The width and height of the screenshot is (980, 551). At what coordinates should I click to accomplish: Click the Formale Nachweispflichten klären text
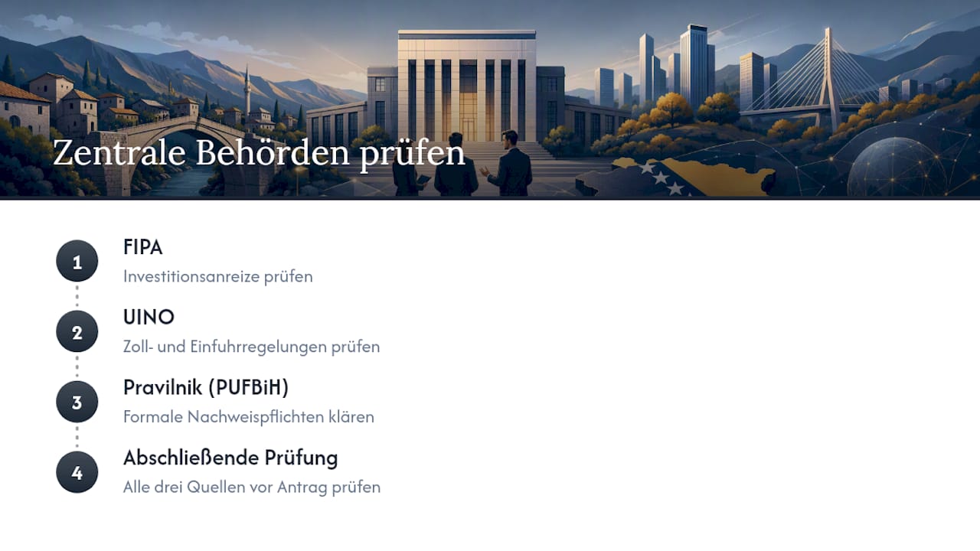[249, 417]
